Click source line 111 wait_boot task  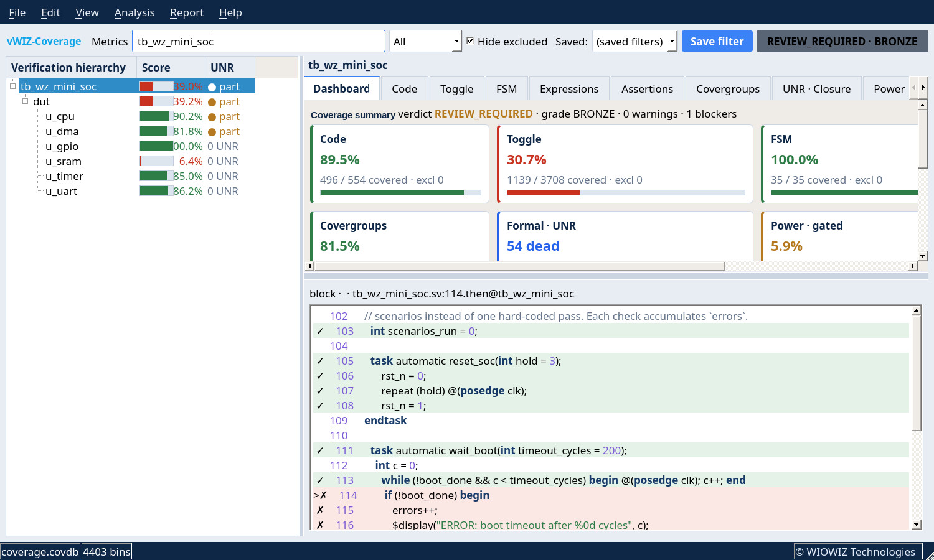(611, 450)
